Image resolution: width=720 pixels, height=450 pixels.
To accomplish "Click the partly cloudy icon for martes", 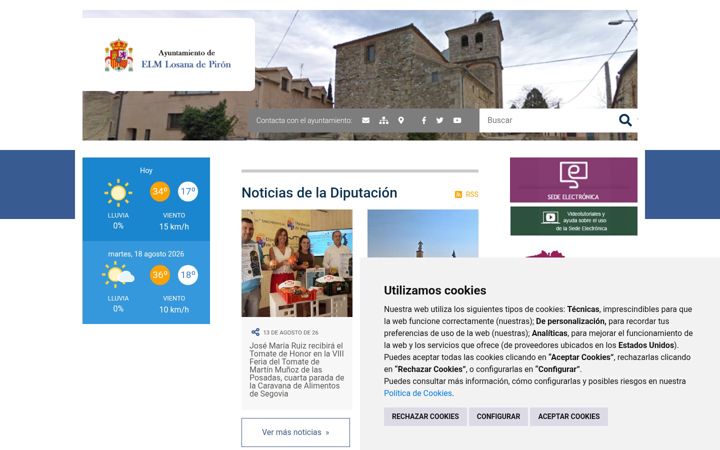I will tap(118, 275).
